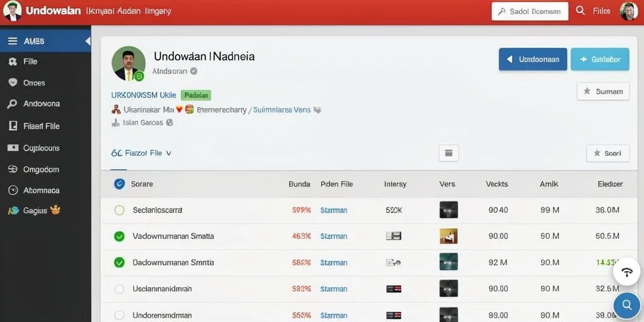Select Andonona in the sidebar
Viewport: 644px width, 322px height.
pyautogui.click(x=42, y=104)
